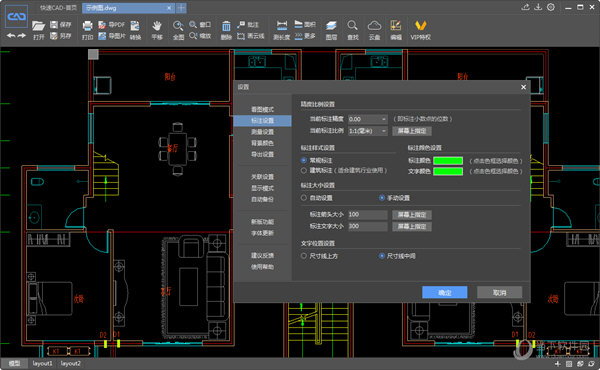The width and height of the screenshot is (600, 370).
Task: Click the Undo arrow icon
Action: pos(11,36)
